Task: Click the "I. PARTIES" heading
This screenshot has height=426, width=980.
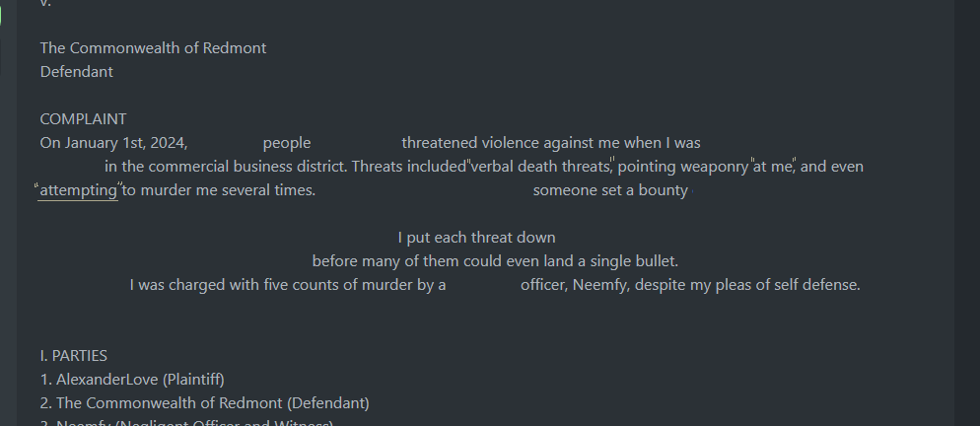Action: pos(74,356)
